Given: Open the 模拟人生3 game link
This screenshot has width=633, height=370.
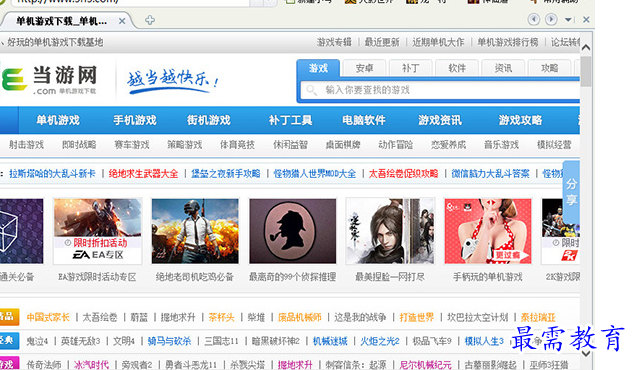Looking at the screenshot, I should [484, 341].
